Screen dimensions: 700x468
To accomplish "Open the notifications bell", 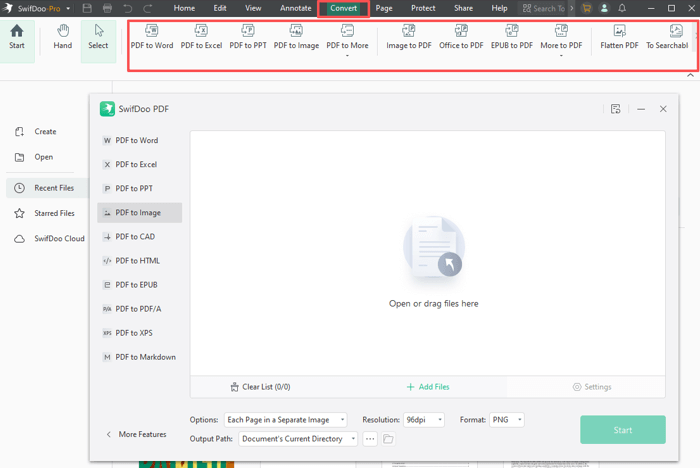I will tap(622, 8).
